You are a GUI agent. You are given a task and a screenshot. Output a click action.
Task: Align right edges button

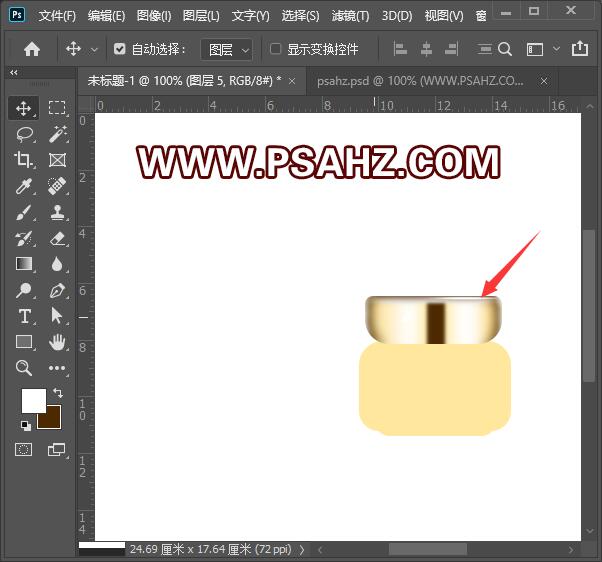(x=452, y=49)
